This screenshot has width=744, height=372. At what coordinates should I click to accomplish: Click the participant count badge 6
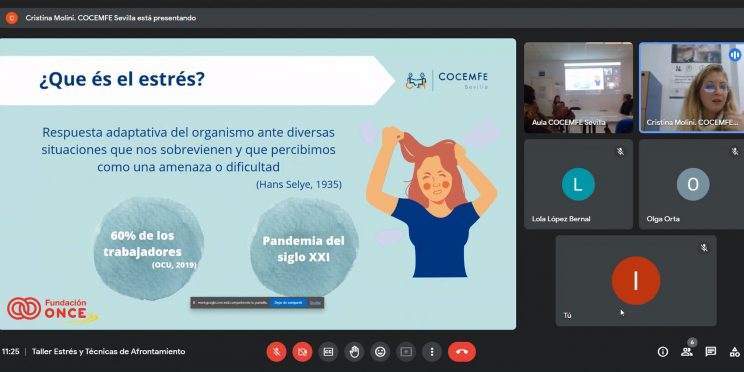(x=692, y=342)
